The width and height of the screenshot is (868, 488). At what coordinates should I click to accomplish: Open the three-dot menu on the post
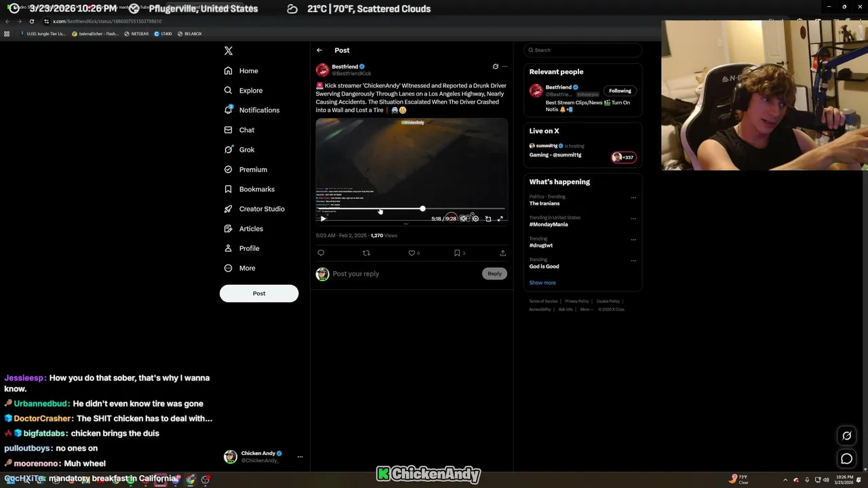pyautogui.click(x=505, y=66)
